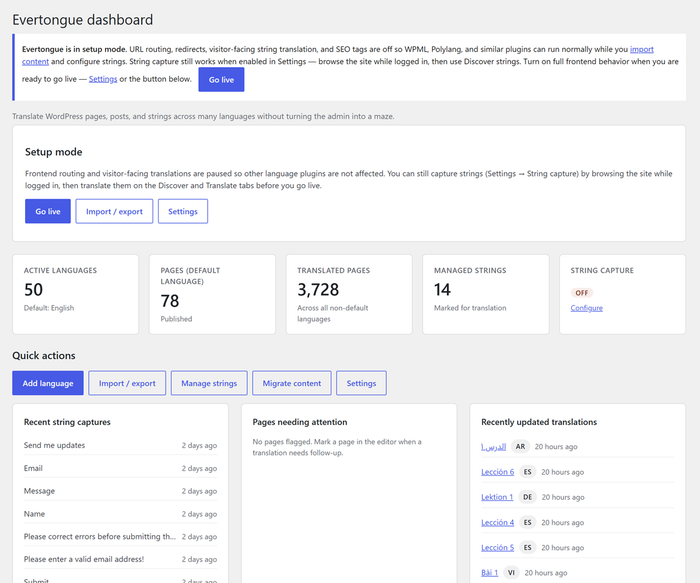700x583 pixels.
Task: Open the Lección 5 translation link
Action: (x=497, y=547)
